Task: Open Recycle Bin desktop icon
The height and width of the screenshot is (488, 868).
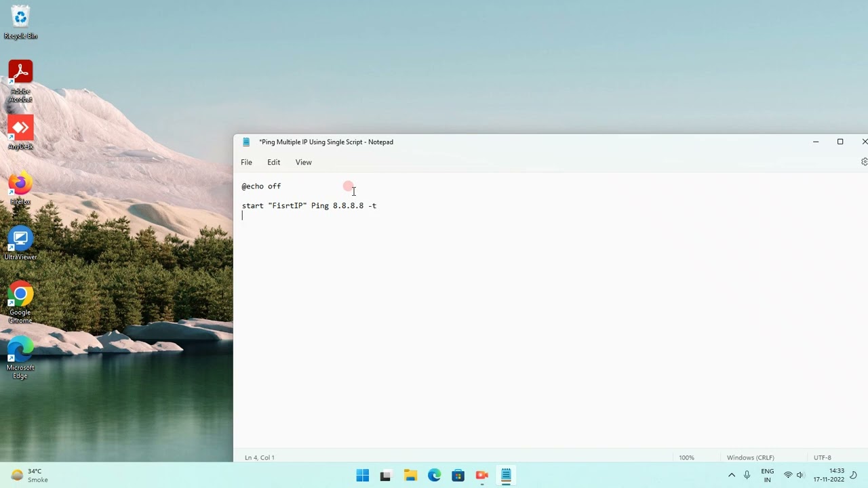Action: click(x=20, y=22)
